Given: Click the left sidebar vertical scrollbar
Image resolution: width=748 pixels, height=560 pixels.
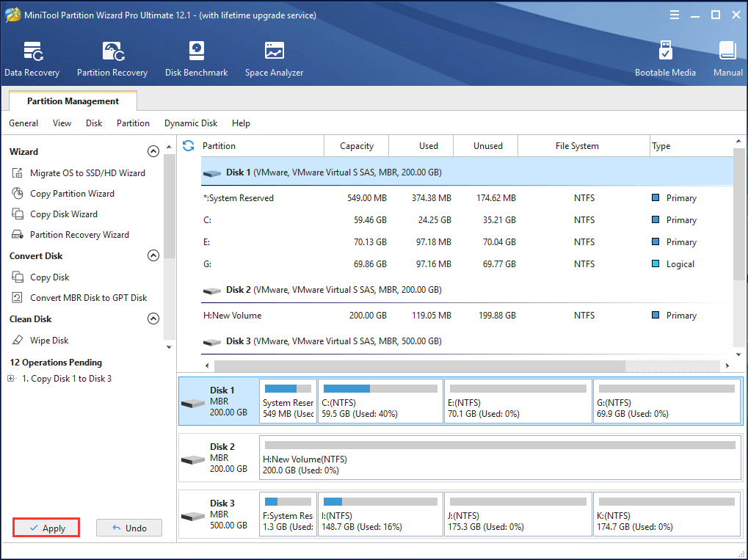Looking at the screenshot, I should point(169,206).
